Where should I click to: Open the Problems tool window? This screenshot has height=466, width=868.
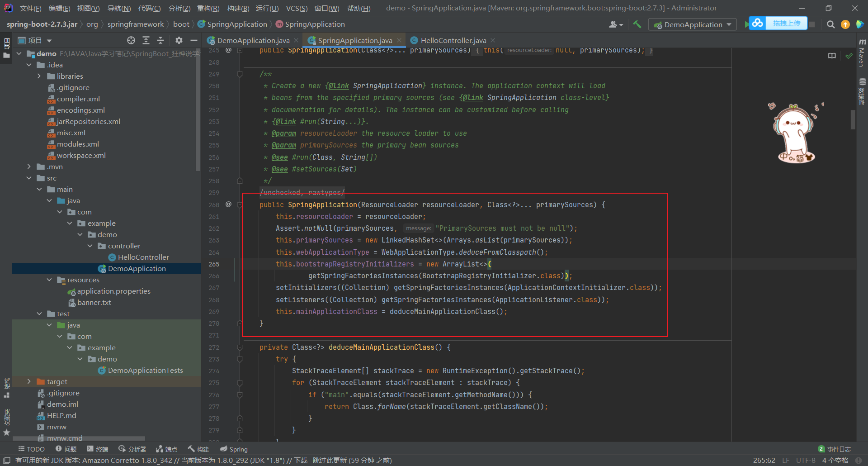[x=66, y=449]
